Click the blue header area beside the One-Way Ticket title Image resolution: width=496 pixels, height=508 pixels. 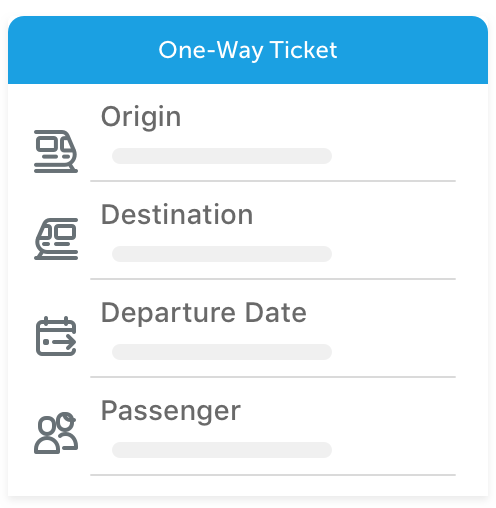click(413, 50)
